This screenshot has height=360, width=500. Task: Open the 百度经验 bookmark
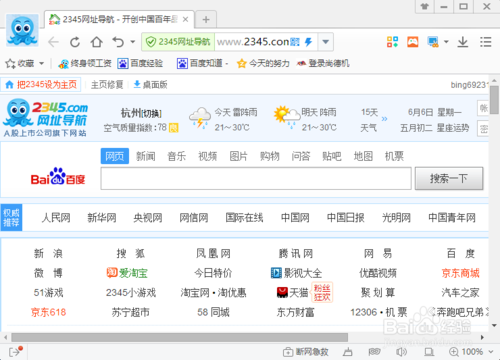(140, 63)
